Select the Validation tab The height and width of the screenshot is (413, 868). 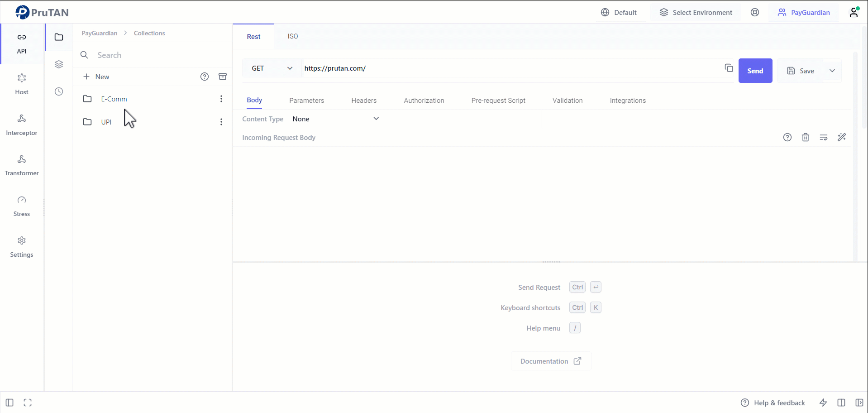click(568, 101)
